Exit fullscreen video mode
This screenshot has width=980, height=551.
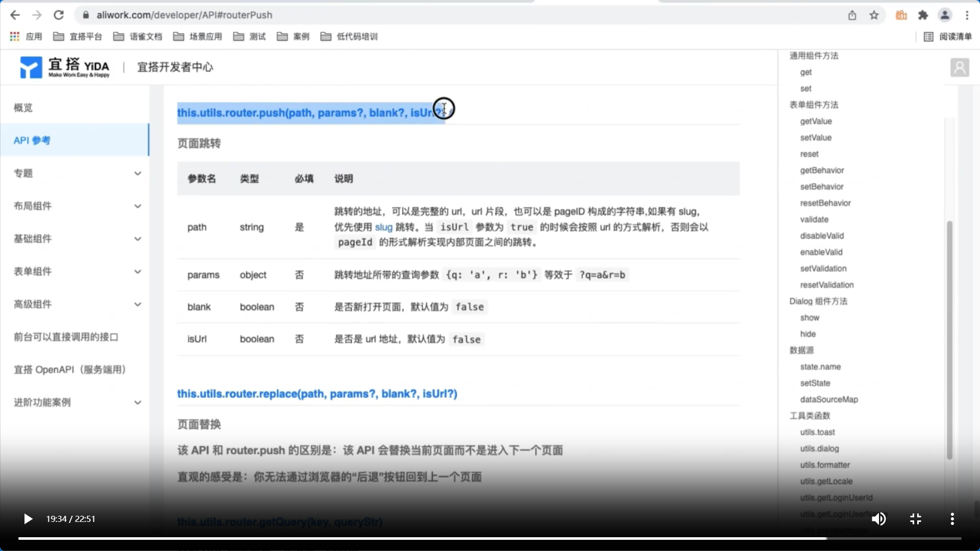tap(916, 519)
